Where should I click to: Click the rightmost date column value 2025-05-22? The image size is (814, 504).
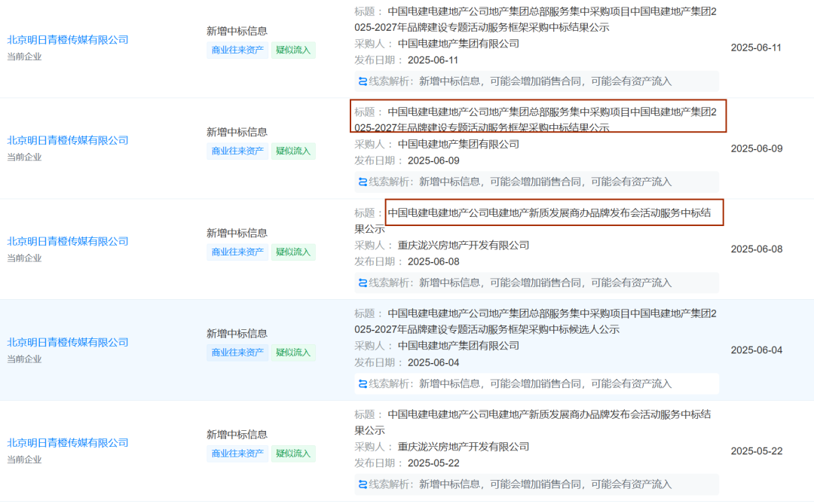[x=757, y=451]
